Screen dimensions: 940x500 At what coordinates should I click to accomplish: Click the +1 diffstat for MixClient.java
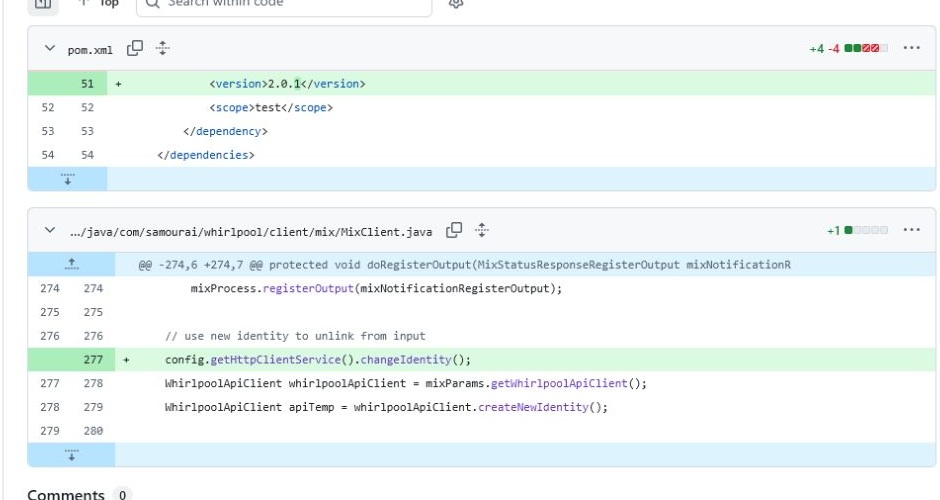857,230
